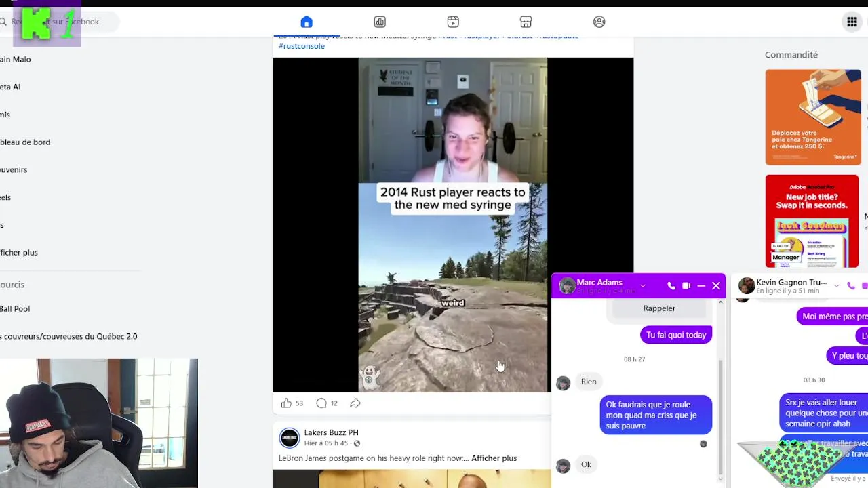Expand sidebar with Afficher plus

pos(19,253)
